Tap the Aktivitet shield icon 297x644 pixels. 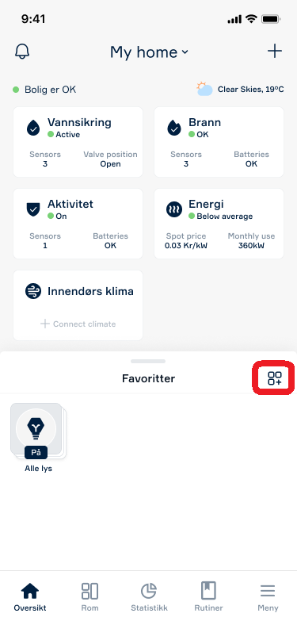coord(33,209)
